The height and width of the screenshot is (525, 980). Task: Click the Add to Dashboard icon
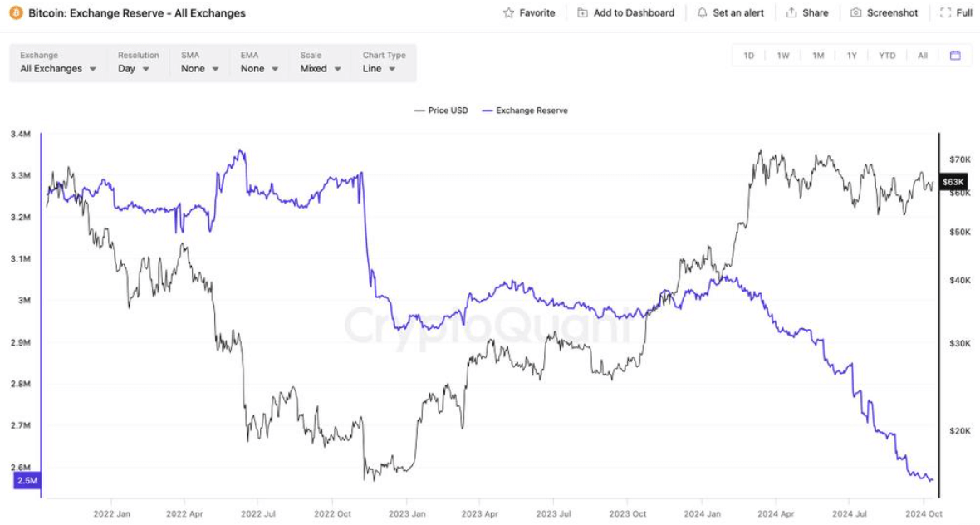[x=582, y=13]
